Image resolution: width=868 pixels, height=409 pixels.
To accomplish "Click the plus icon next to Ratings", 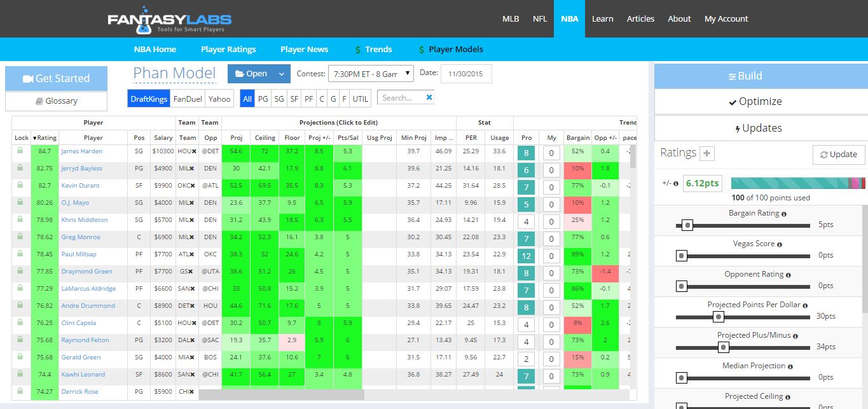I will (706, 153).
